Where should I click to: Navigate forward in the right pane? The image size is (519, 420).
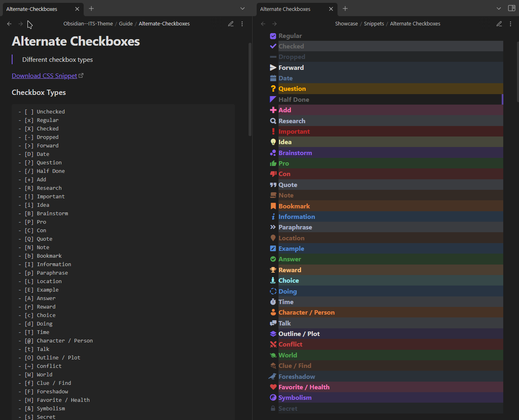(274, 24)
